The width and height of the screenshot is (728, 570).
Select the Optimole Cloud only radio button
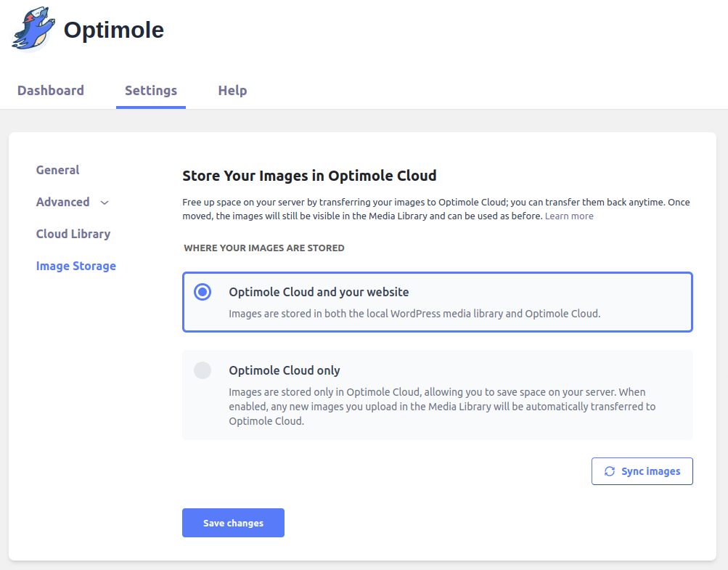point(203,370)
